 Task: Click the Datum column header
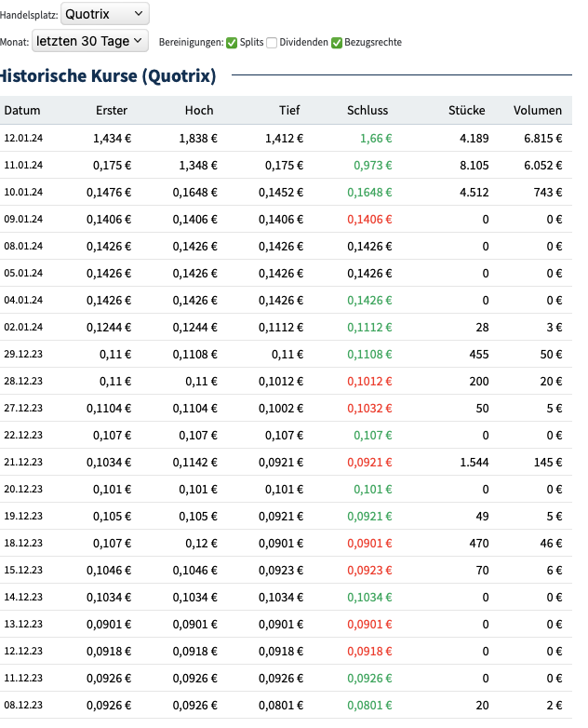(x=22, y=110)
